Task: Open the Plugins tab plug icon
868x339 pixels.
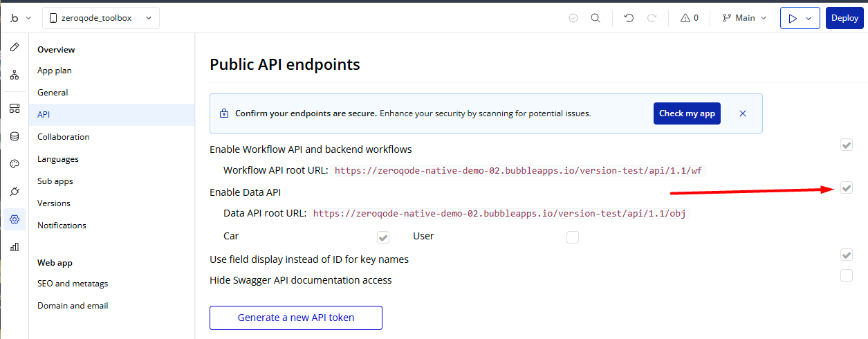Action: pos(15,192)
